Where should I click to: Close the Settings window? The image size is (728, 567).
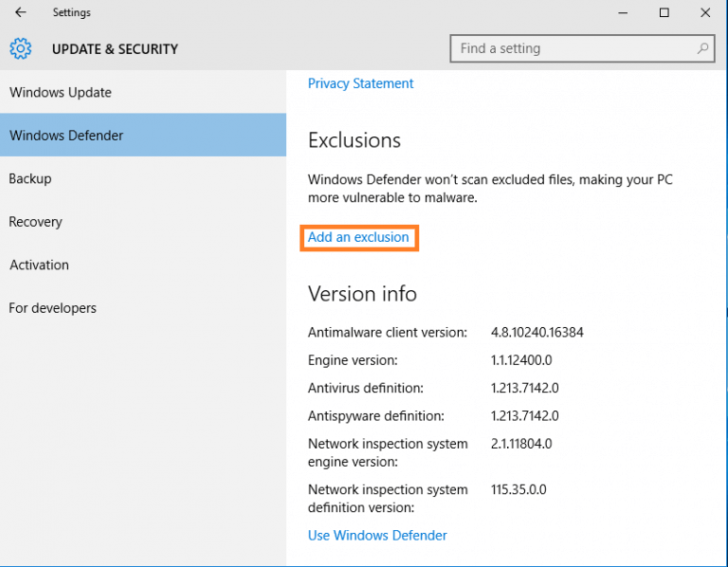[x=705, y=12]
